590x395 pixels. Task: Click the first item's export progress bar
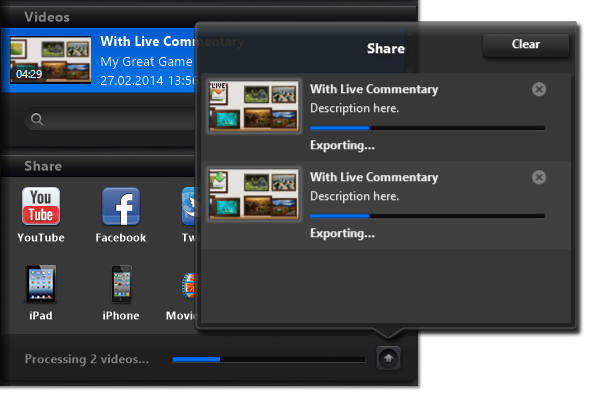click(427, 128)
